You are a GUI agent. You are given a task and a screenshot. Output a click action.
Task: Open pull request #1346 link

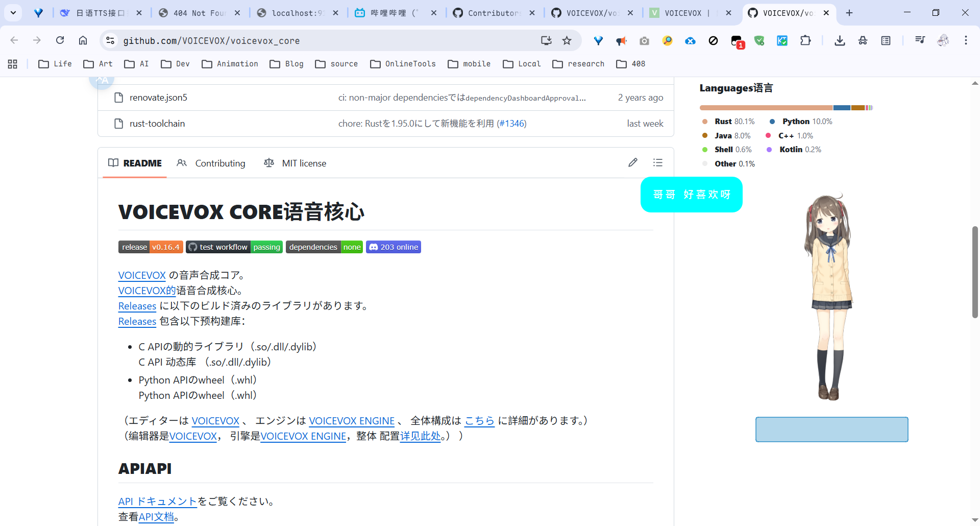click(x=512, y=124)
